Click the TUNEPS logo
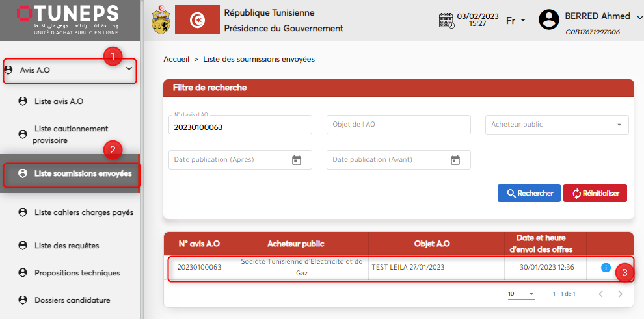Viewport: 644px width, 319px height. [68, 18]
